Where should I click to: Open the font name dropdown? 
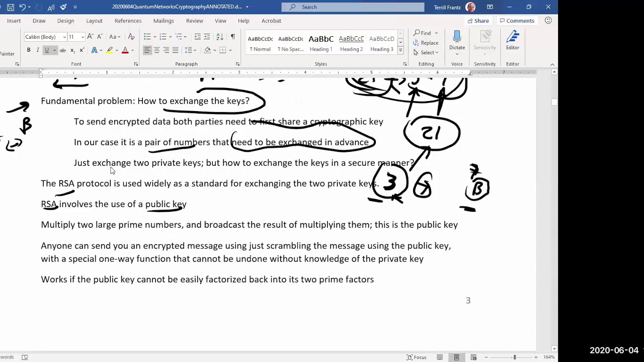point(64,37)
